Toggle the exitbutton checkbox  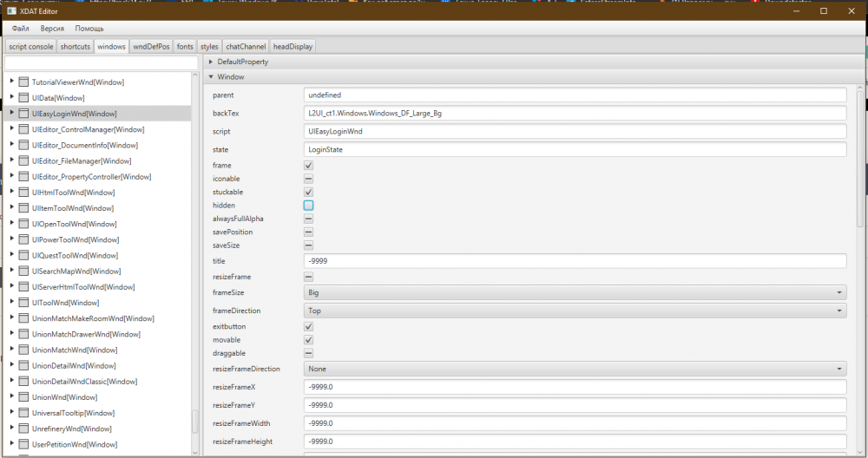coord(308,326)
